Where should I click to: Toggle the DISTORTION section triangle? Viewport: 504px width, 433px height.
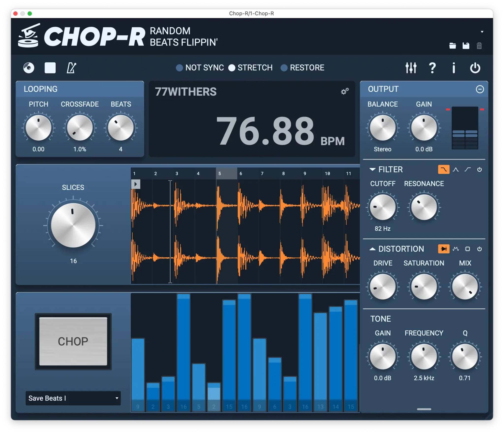372,249
